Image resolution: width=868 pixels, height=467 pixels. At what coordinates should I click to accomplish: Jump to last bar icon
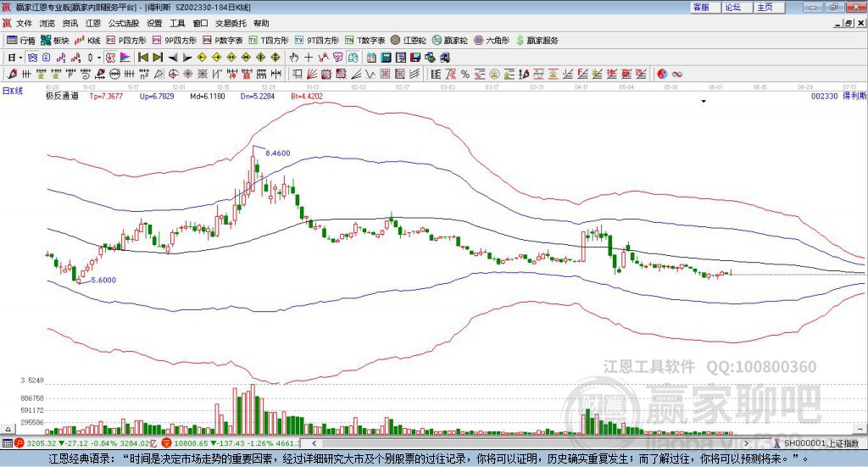(x=158, y=58)
